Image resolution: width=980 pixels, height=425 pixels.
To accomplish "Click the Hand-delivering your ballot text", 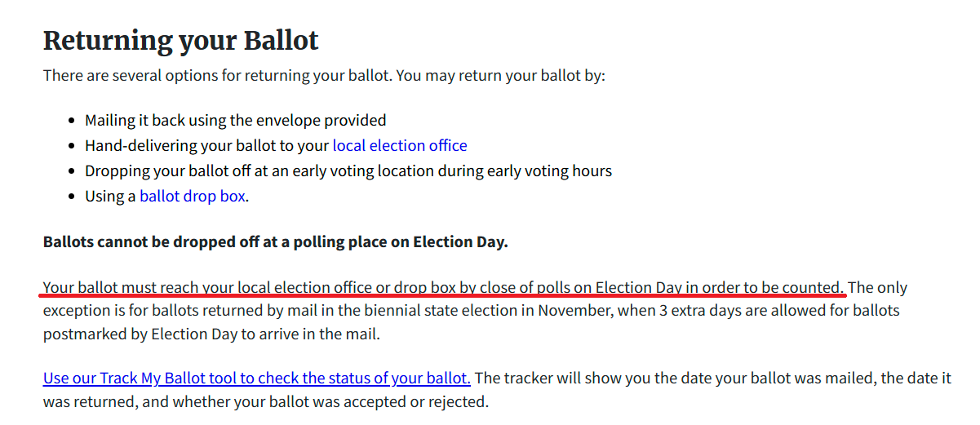I will 207,146.
